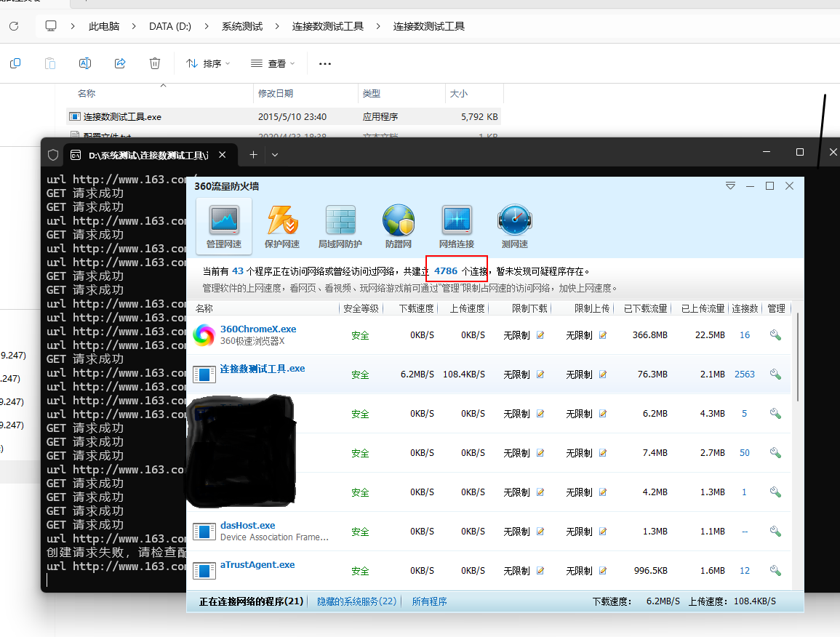
Task: Click the wrench icon for 360ChromeX.exe
Action: tap(775, 335)
